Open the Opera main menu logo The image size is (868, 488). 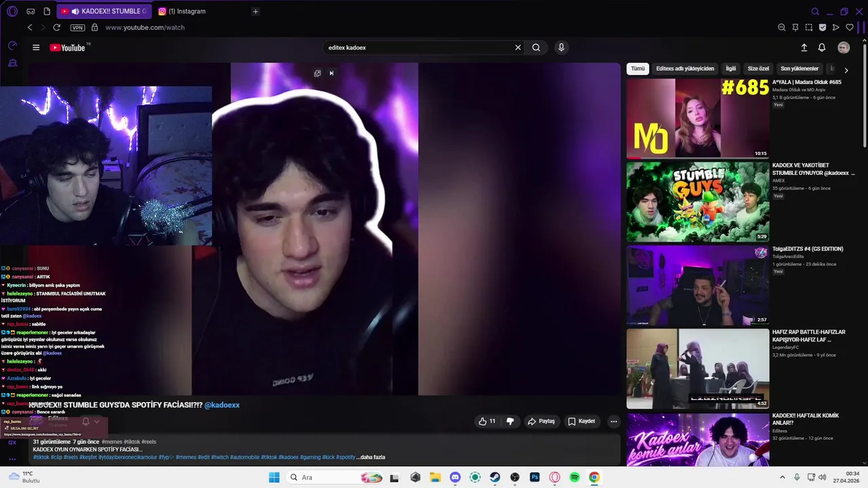(12, 11)
